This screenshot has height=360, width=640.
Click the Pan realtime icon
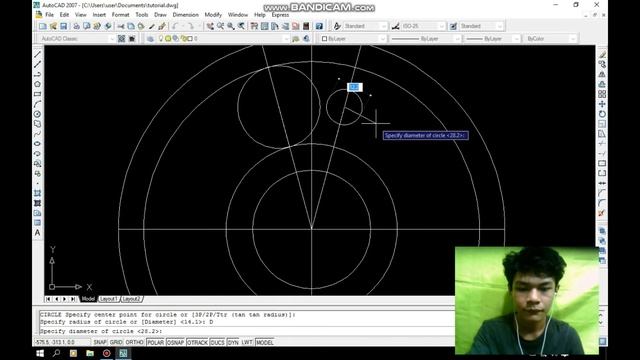(210, 26)
